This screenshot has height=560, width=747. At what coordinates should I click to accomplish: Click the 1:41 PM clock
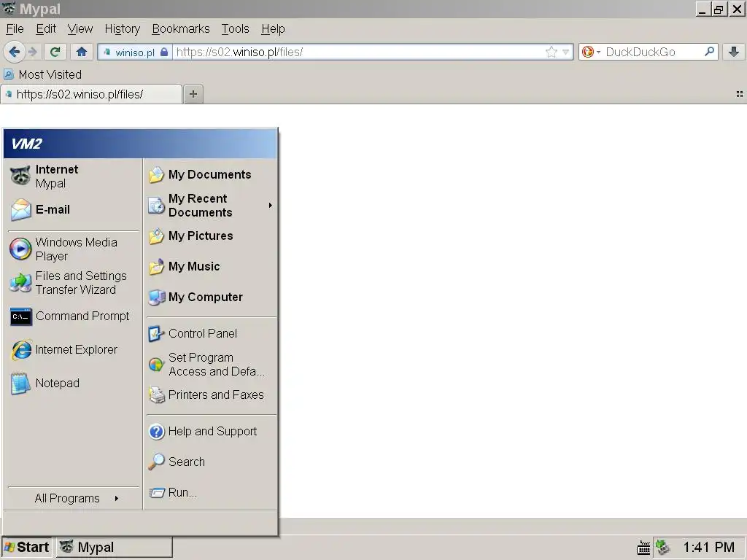click(709, 547)
